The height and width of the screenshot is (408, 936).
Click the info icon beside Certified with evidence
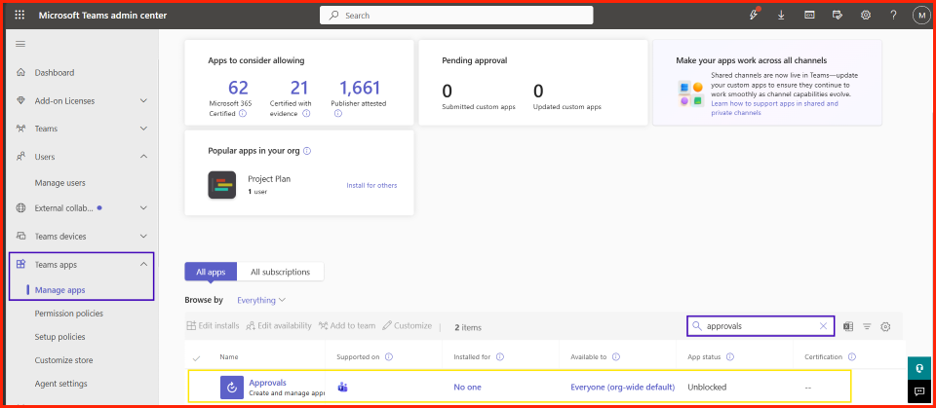click(306, 113)
